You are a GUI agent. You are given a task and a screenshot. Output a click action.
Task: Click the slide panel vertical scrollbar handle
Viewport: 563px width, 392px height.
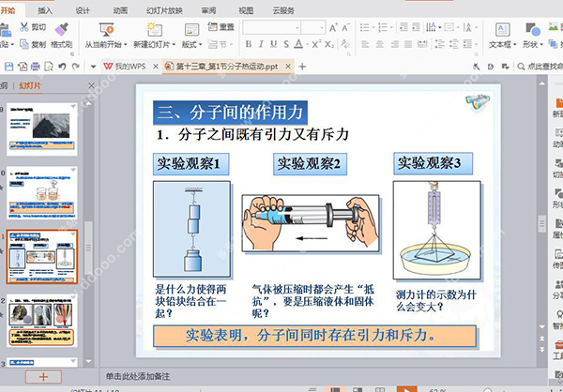88,248
